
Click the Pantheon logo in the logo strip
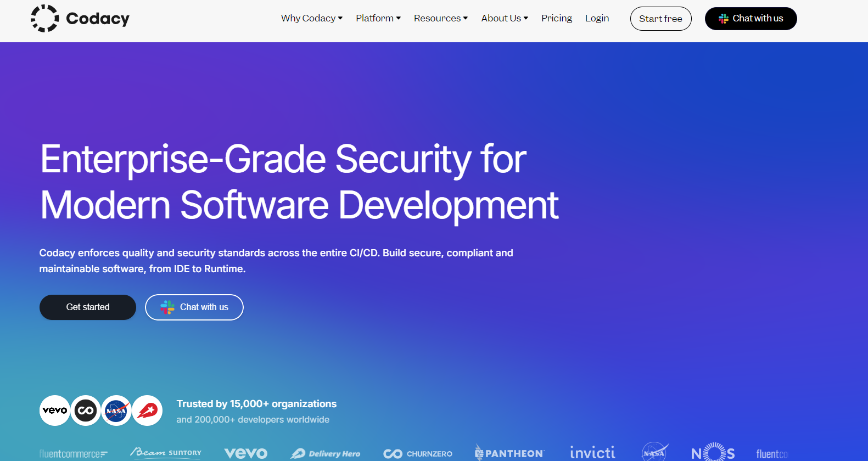click(509, 453)
